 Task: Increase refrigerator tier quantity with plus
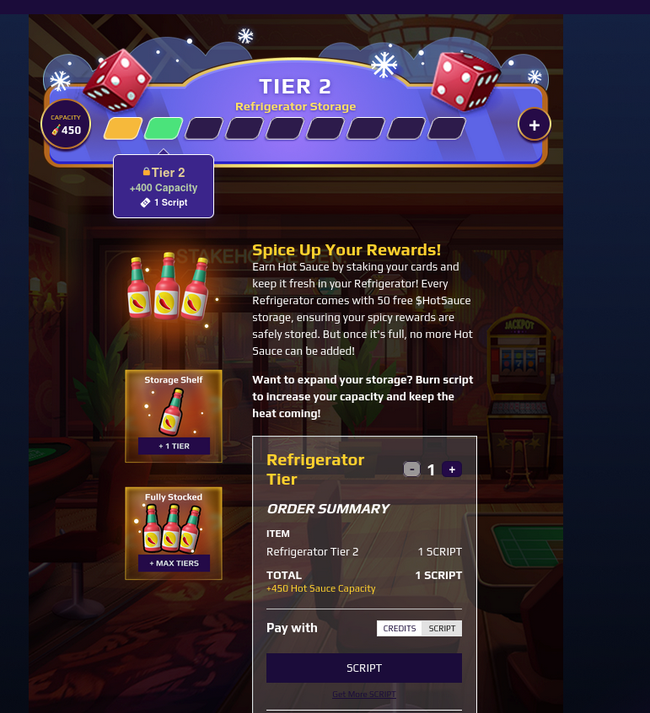[x=452, y=469]
